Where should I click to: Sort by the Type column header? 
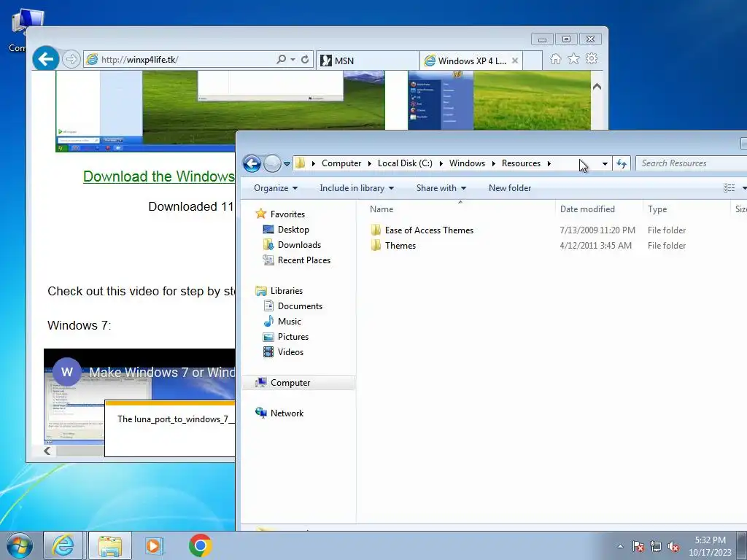686,209
